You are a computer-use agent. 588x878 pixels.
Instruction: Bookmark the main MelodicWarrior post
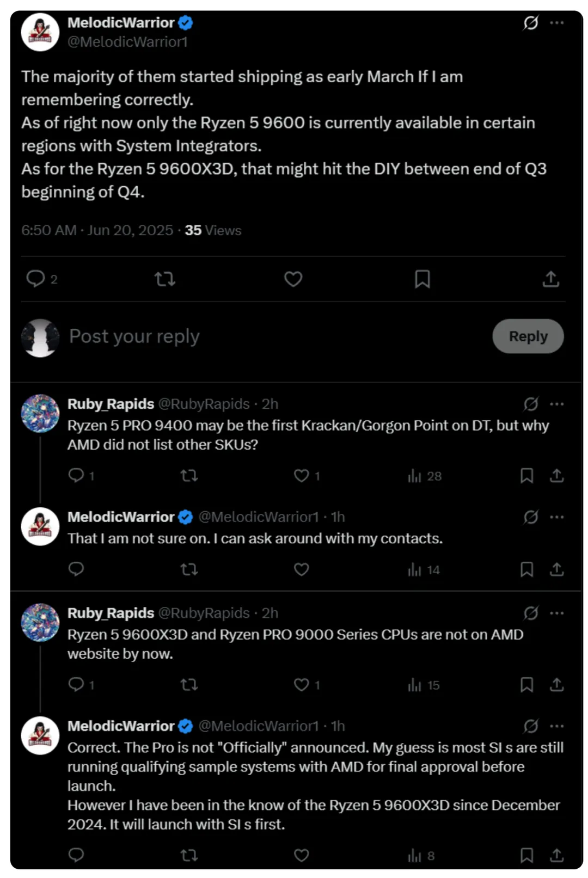[x=422, y=279]
